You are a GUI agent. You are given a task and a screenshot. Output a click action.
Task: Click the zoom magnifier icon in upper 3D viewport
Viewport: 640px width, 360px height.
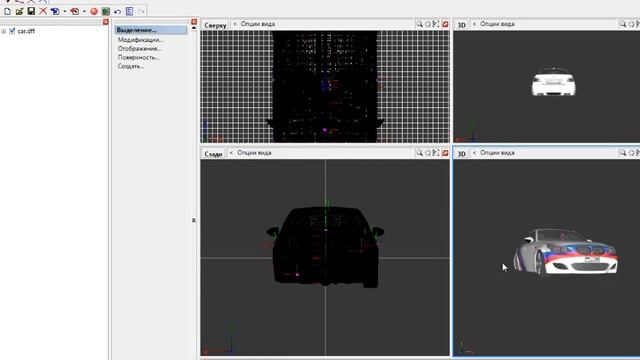[x=623, y=24]
